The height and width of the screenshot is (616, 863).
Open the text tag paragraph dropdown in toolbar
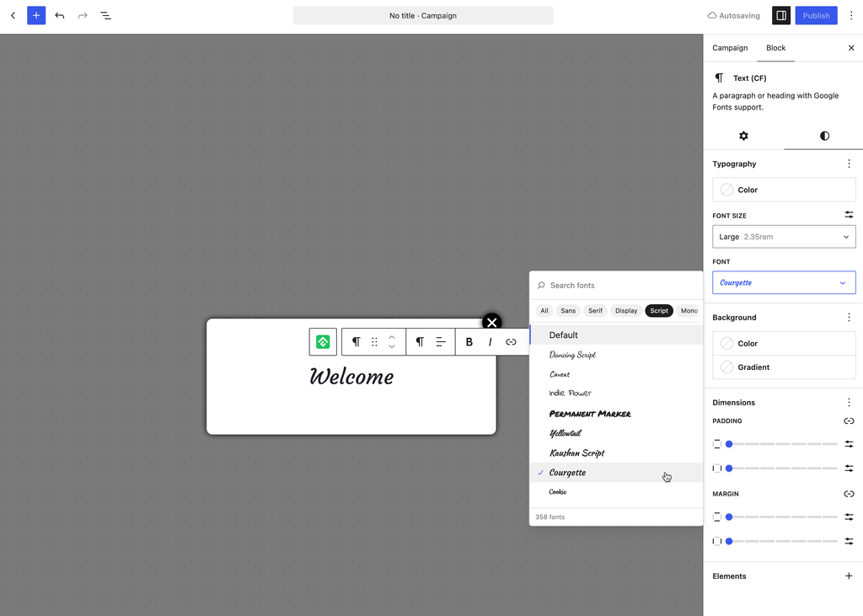click(420, 342)
